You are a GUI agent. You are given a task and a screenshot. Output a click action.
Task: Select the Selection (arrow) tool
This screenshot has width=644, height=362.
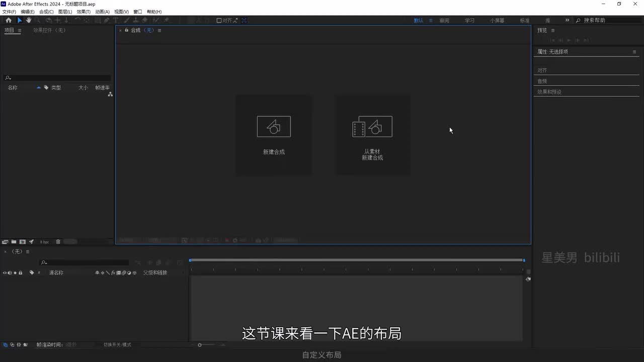coord(20,21)
